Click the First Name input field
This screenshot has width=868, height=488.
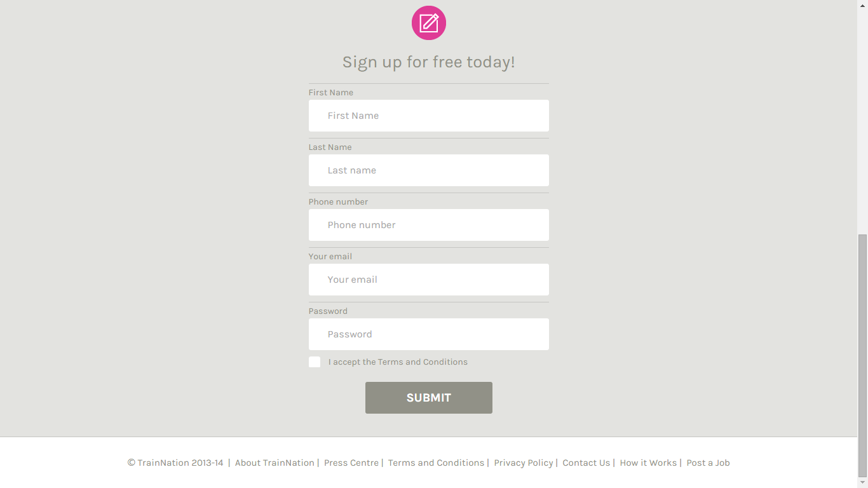click(x=429, y=116)
